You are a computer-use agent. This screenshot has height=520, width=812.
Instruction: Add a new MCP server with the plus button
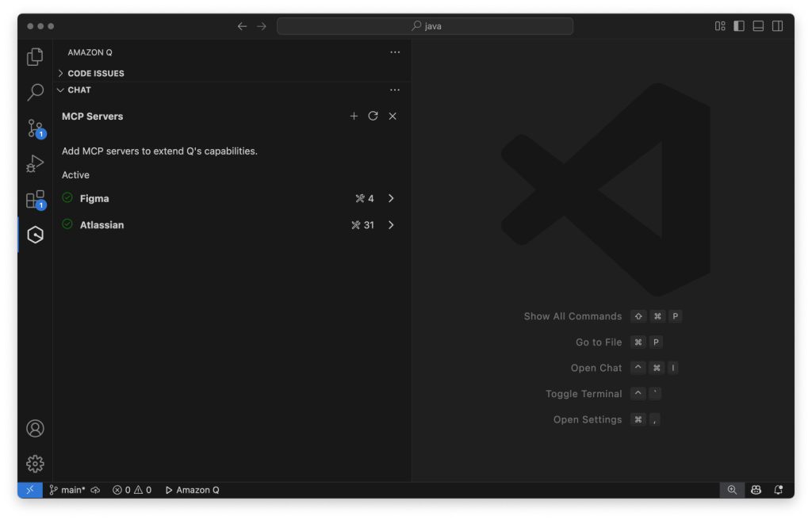pos(354,116)
